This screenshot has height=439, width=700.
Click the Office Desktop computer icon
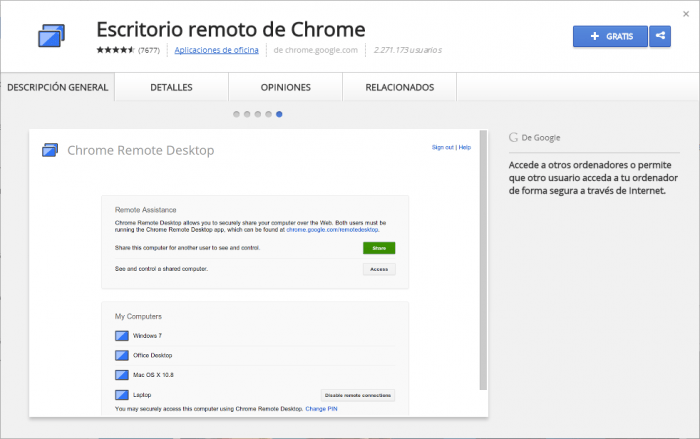click(x=122, y=355)
